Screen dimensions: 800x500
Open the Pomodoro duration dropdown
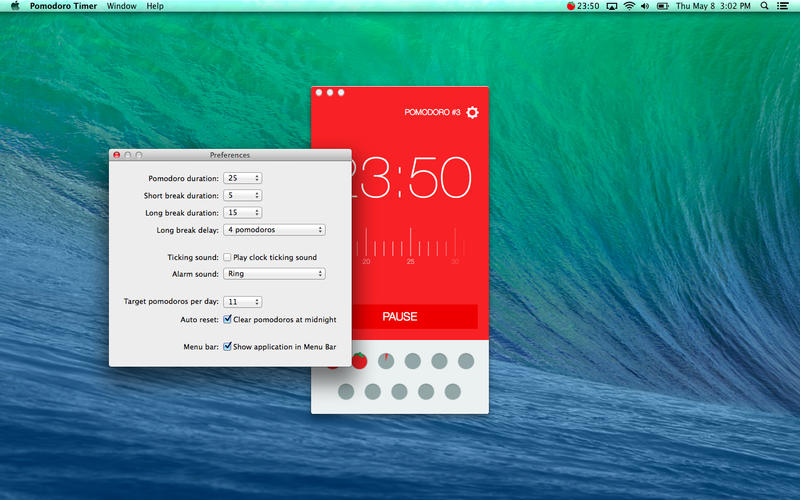243,178
